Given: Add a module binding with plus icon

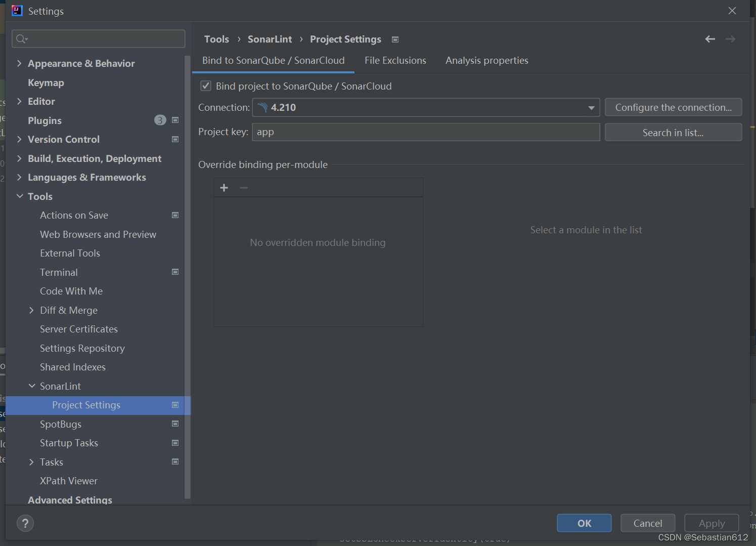Looking at the screenshot, I should [224, 188].
